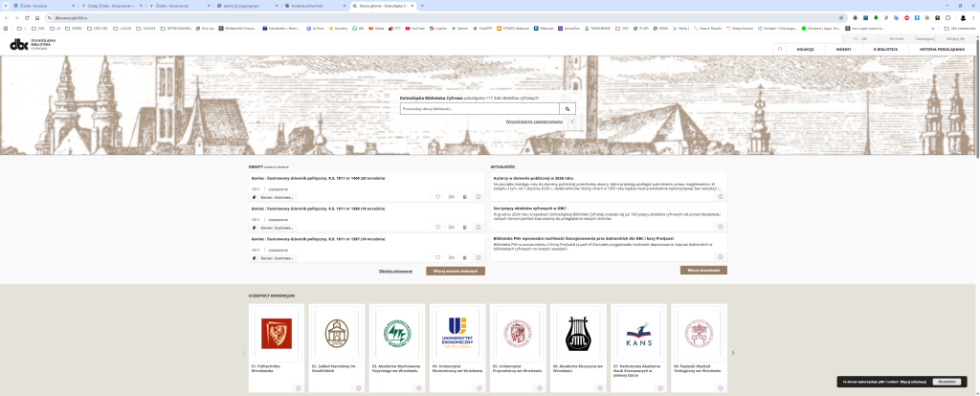This screenshot has height=396, width=980.
Task: Open the Gitlab bookmark
Action: 375,28
